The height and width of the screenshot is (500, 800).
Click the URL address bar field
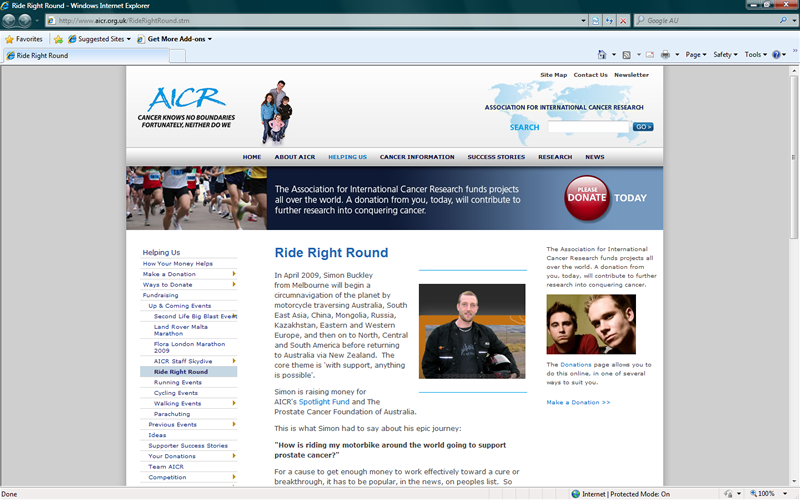tap(316, 20)
